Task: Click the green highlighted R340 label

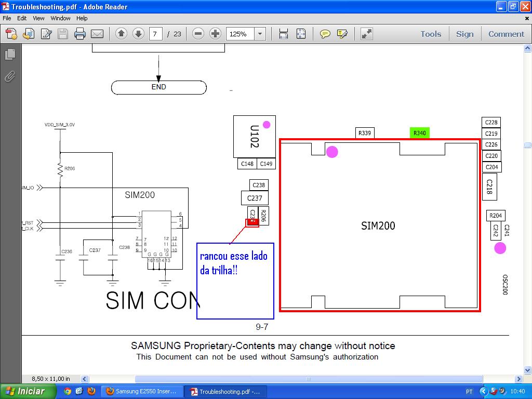Action: click(420, 133)
